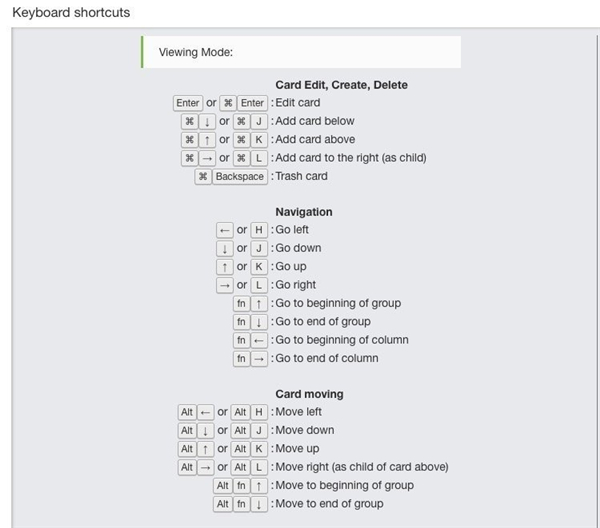This screenshot has height=528, width=600.
Task: Click the H key next to Go left
Action: click(x=258, y=230)
